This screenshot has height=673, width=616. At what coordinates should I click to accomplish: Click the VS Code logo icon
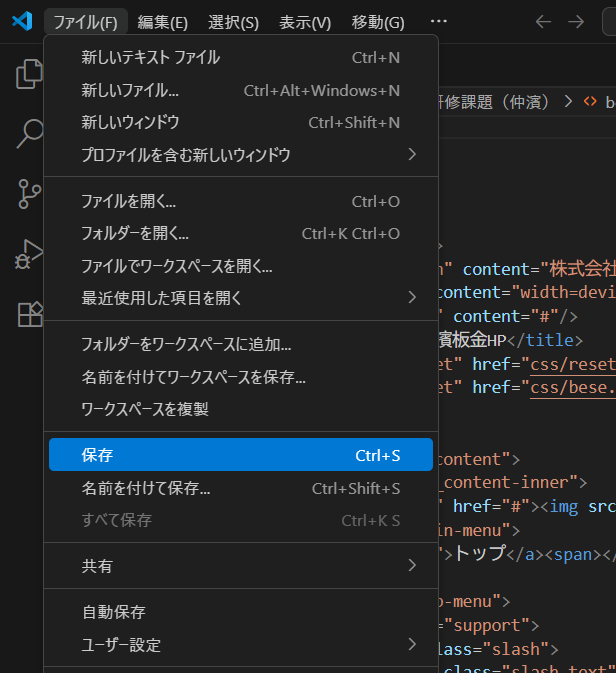(x=21, y=22)
